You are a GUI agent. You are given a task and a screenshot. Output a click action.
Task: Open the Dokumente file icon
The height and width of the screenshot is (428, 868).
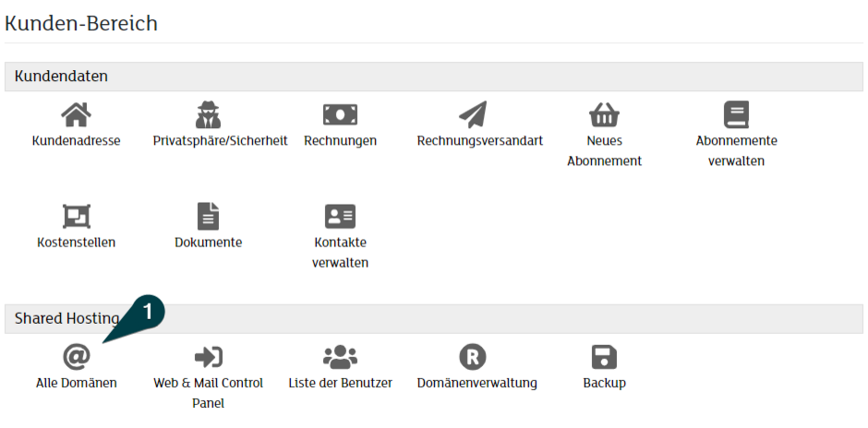[x=208, y=216]
